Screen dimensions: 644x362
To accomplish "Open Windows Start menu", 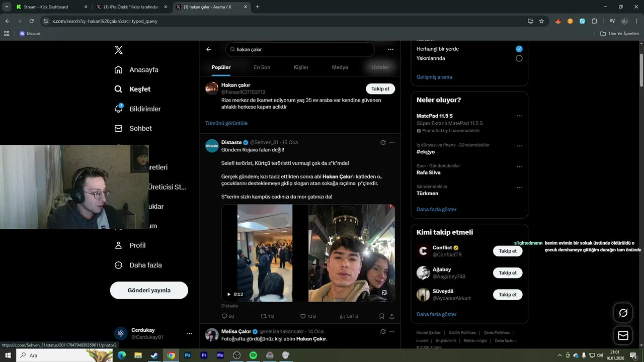I will [8, 355].
